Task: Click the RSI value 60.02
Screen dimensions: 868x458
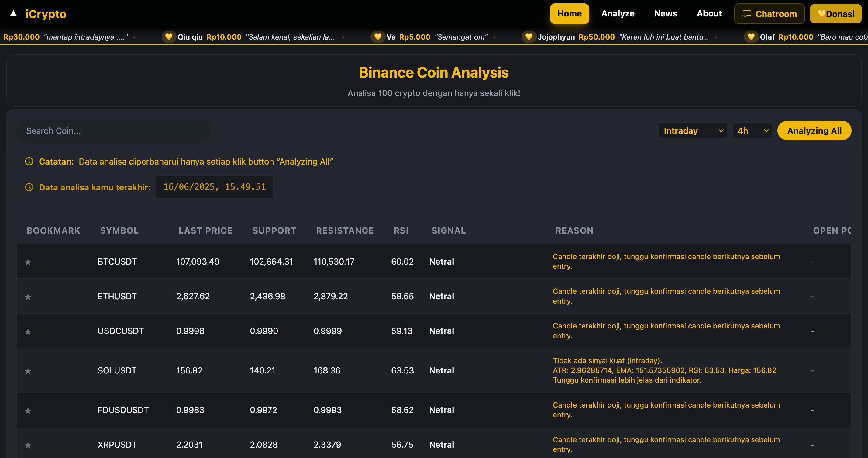Action: tap(402, 261)
